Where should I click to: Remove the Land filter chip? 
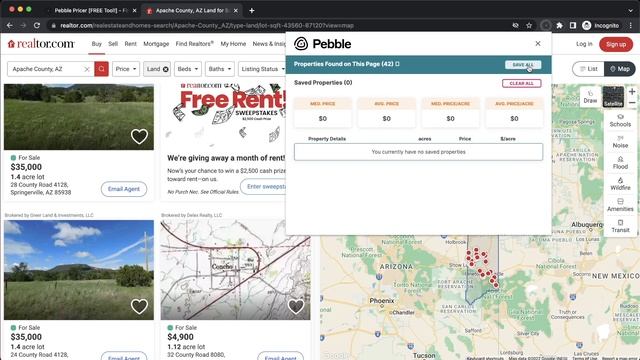165,69
